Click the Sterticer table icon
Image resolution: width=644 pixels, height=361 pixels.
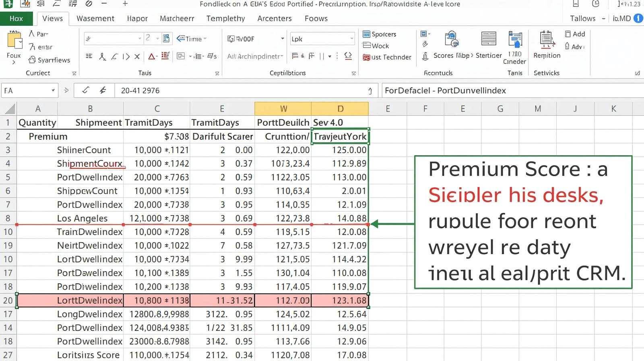click(x=488, y=39)
